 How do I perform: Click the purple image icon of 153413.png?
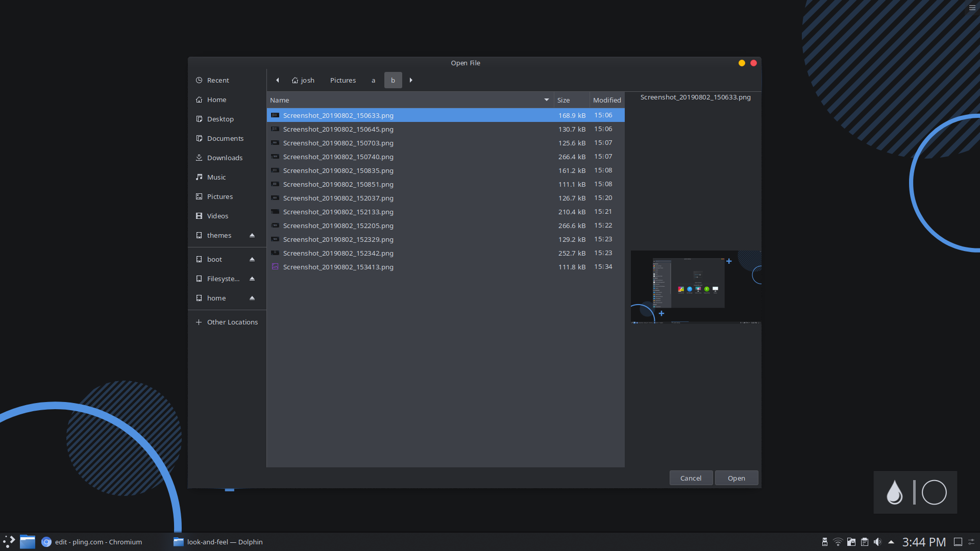[275, 266]
